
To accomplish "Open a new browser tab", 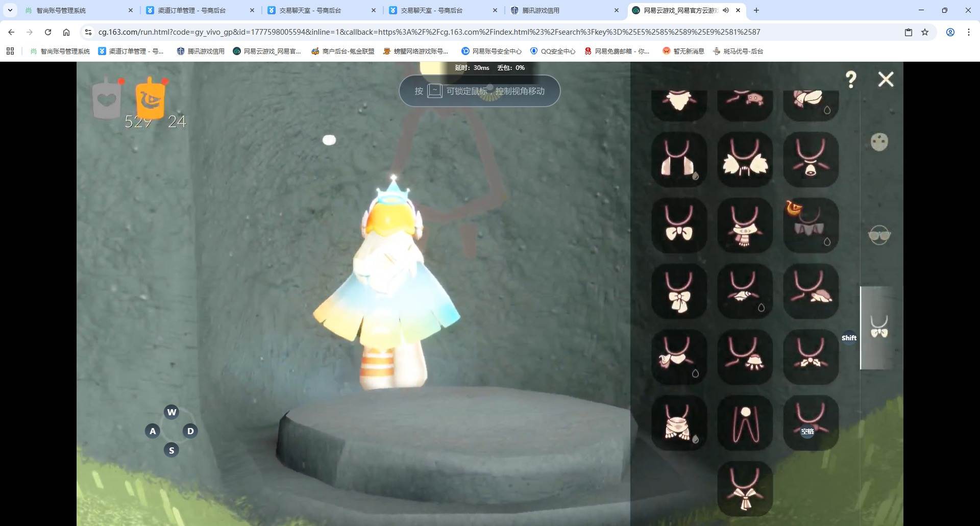I will click(x=756, y=10).
